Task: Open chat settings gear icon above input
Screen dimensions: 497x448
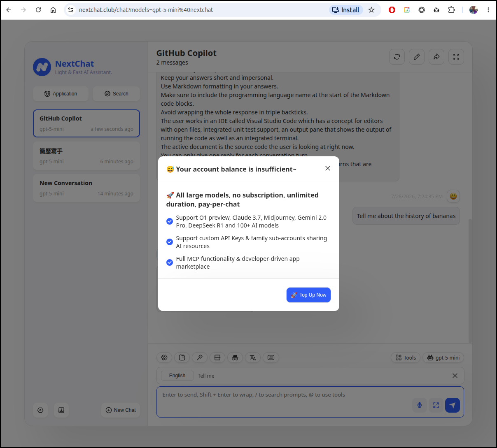Action: 164,357
